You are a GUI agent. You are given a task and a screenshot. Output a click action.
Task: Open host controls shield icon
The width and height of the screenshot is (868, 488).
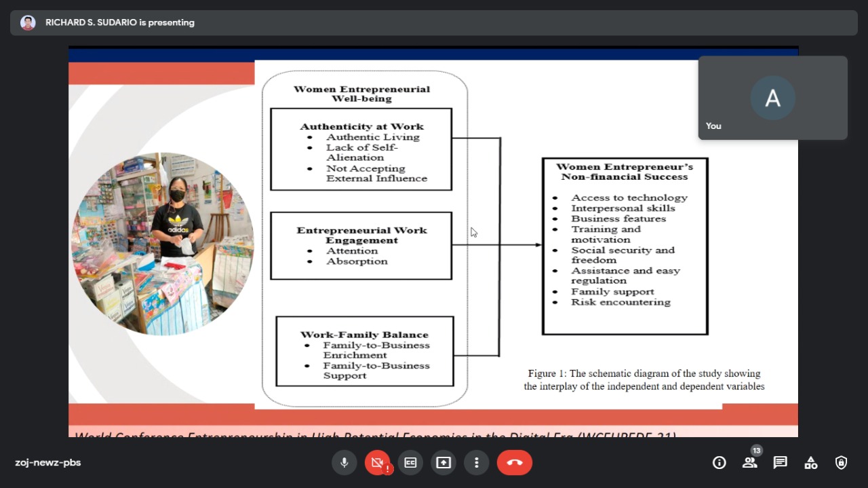coord(841,463)
